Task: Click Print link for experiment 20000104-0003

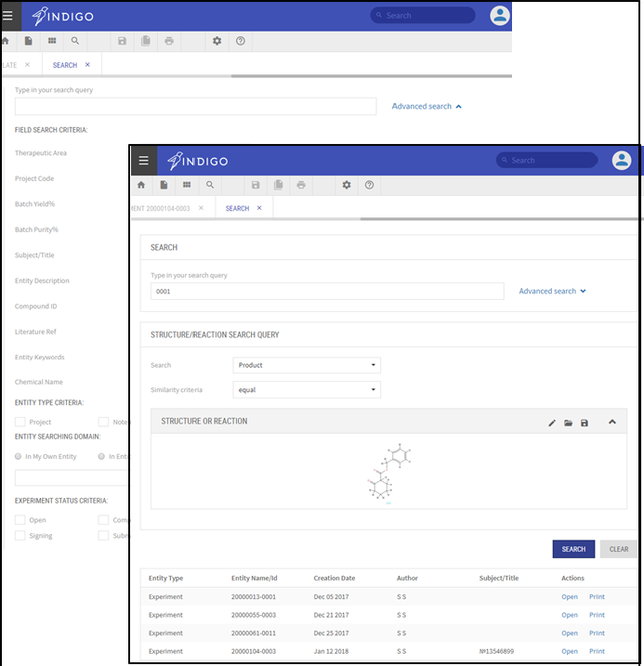Action: click(x=597, y=651)
